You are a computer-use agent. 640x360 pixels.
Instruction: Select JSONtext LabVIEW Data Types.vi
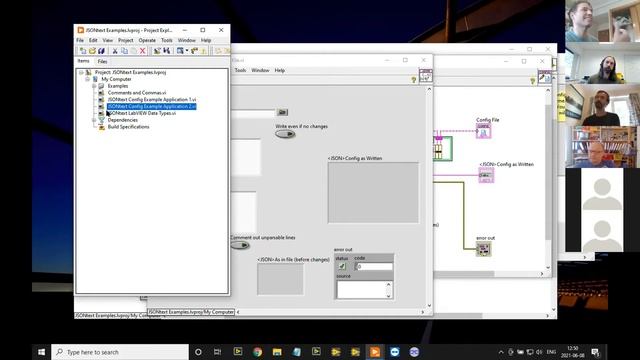coord(142,113)
